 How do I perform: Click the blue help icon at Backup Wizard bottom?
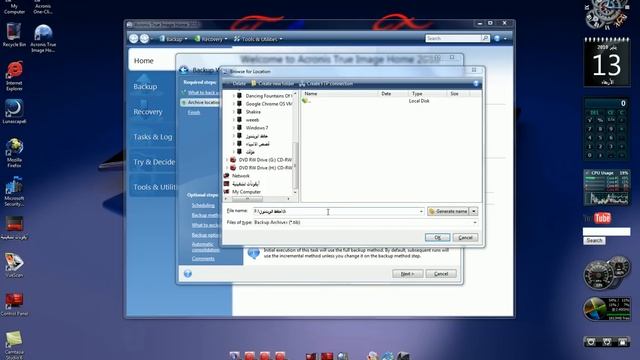[188, 273]
